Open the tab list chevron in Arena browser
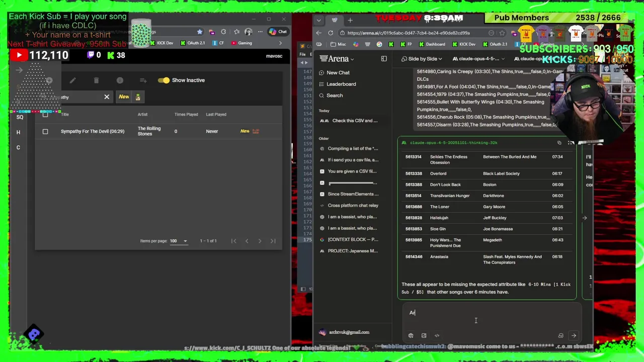Image resolution: width=644 pixels, height=362 pixels. 319,20
